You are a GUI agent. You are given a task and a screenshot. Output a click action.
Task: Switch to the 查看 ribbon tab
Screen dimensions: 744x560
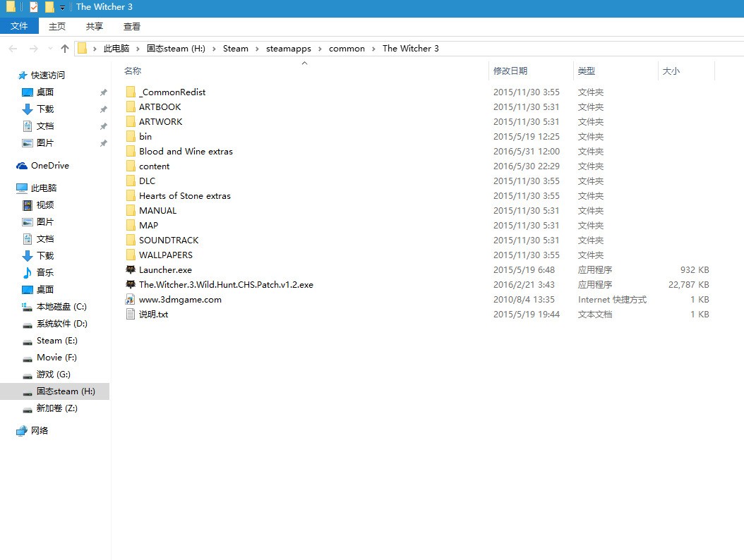[x=132, y=27]
